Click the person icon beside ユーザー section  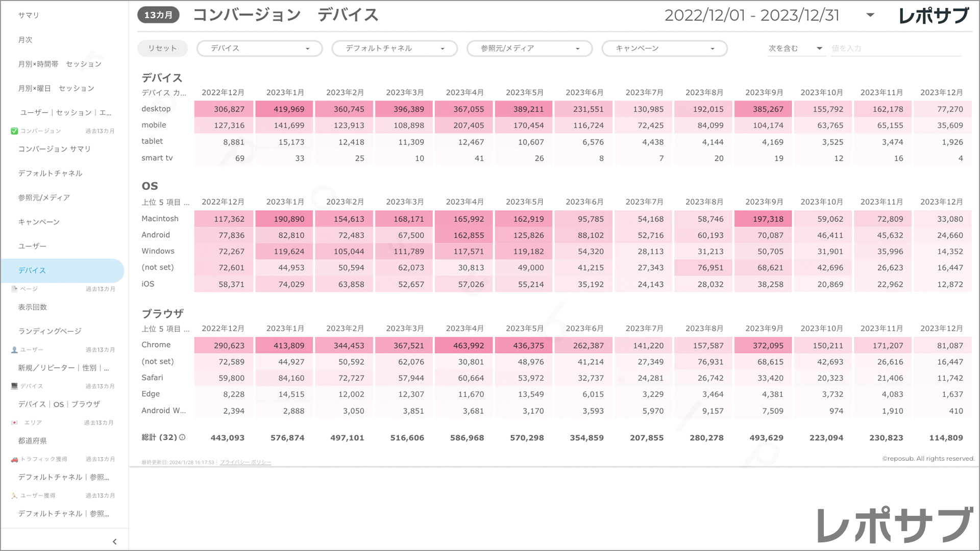pyautogui.click(x=14, y=350)
